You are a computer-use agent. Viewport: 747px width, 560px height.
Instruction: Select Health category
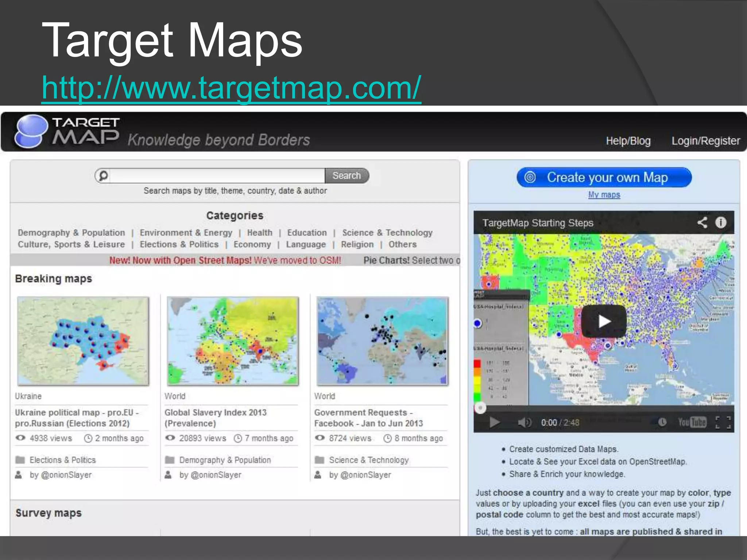click(260, 233)
